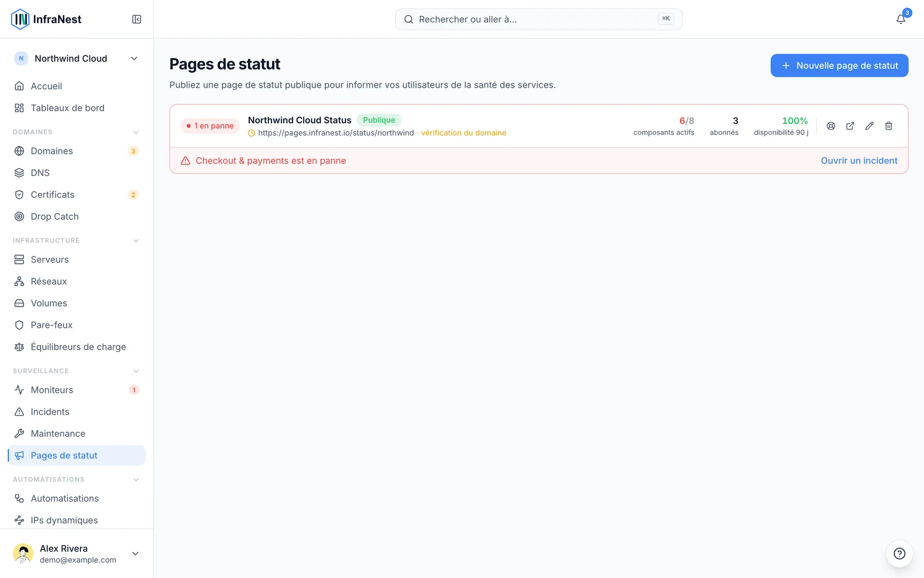Focus the Rechercher ou aller à search field
The width and height of the screenshot is (924, 578).
click(539, 19)
